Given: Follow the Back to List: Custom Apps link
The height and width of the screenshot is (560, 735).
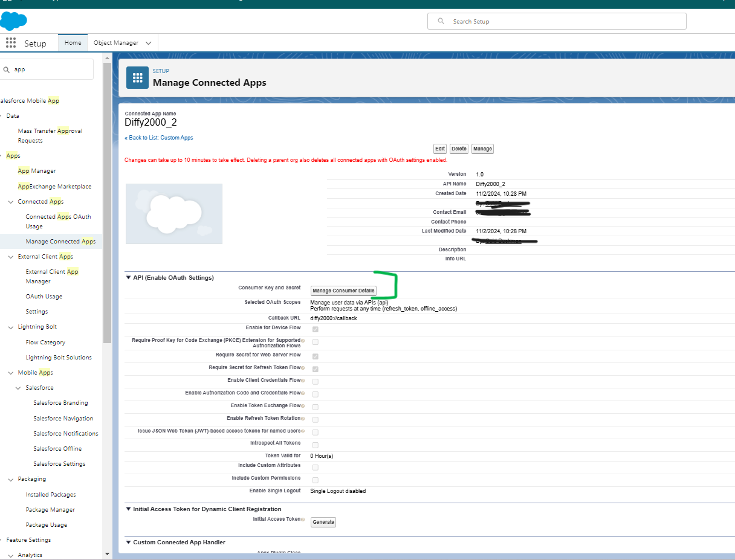Looking at the screenshot, I should 159,138.
